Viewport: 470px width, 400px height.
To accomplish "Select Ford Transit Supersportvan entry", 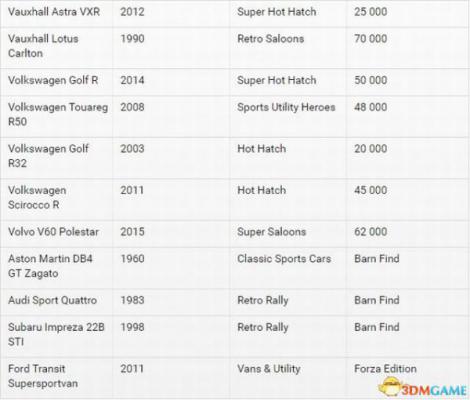I will [43, 376].
